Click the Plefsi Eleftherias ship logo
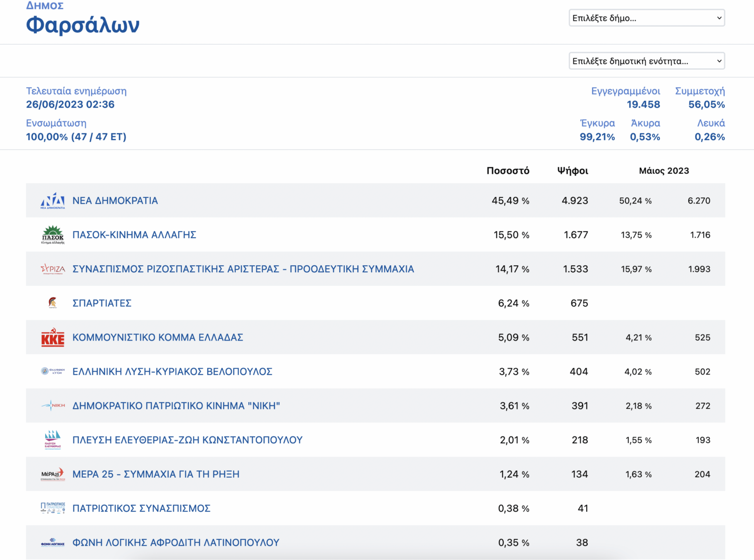754x560 pixels. point(53,439)
